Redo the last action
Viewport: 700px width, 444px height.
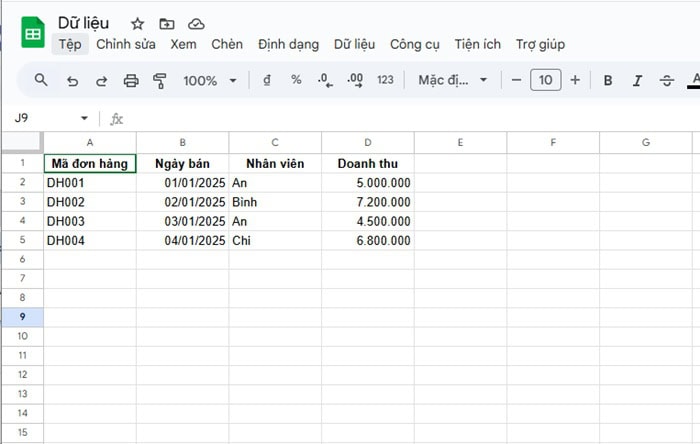[101, 80]
